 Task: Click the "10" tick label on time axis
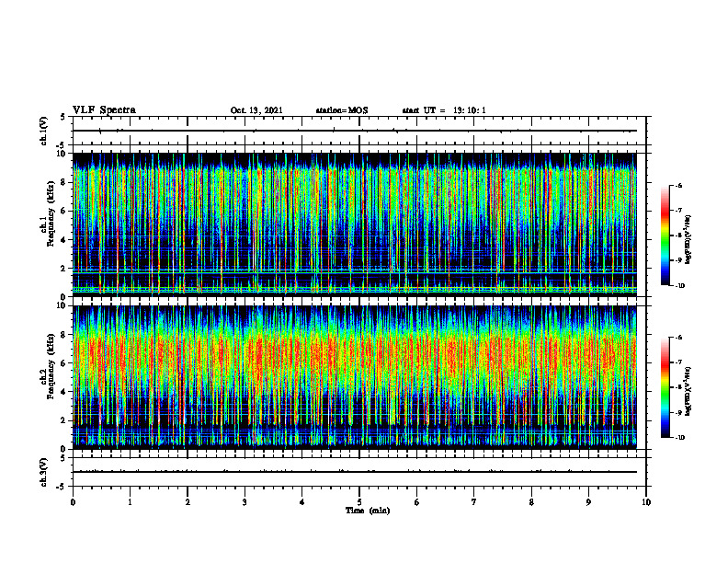(646, 502)
